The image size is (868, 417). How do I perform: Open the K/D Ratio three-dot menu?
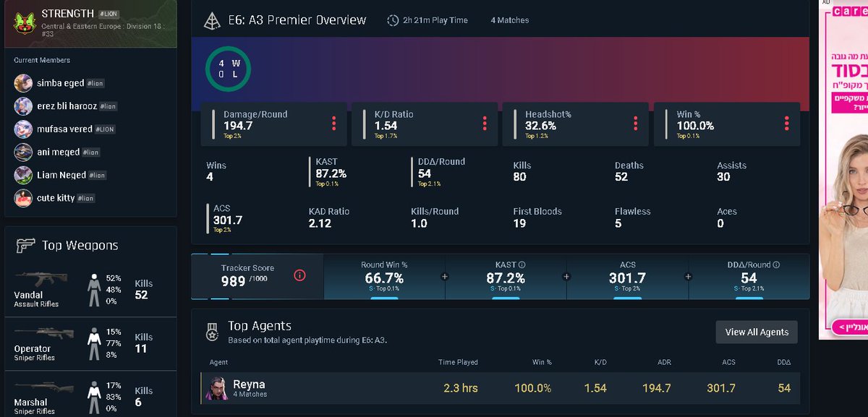click(x=485, y=124)
